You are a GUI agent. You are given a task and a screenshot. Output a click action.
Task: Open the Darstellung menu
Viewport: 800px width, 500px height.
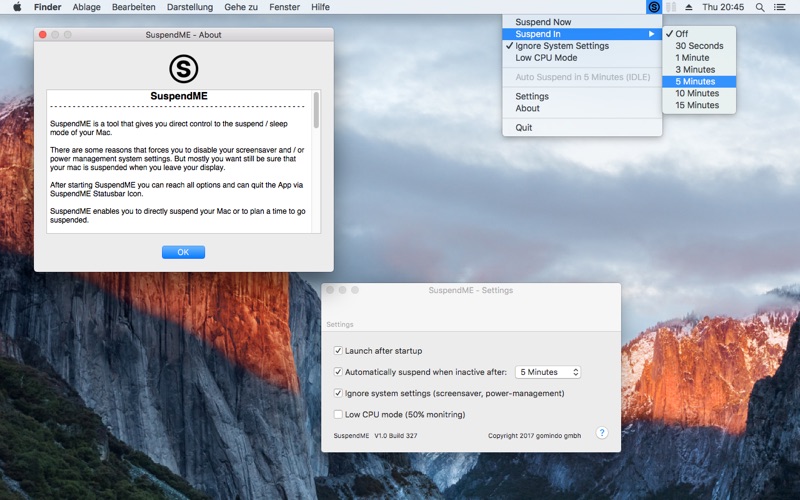190,7
